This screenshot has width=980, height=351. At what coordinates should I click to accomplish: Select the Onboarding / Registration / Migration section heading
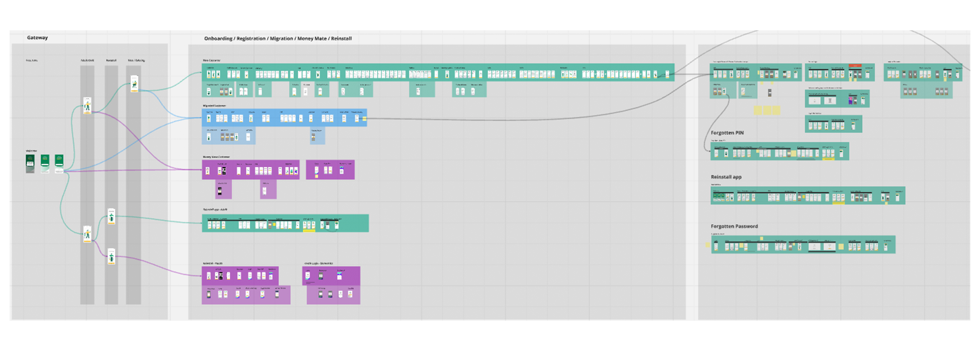(278, 38)
